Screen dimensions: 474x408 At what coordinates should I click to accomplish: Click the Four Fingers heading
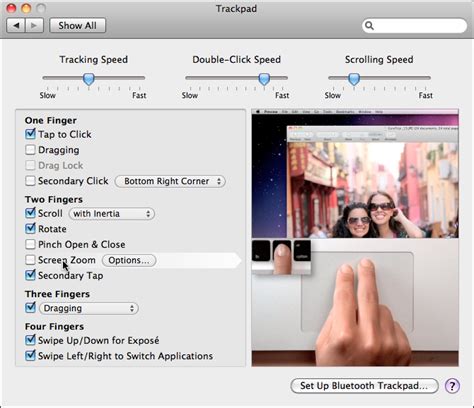(x=54, y=326)
